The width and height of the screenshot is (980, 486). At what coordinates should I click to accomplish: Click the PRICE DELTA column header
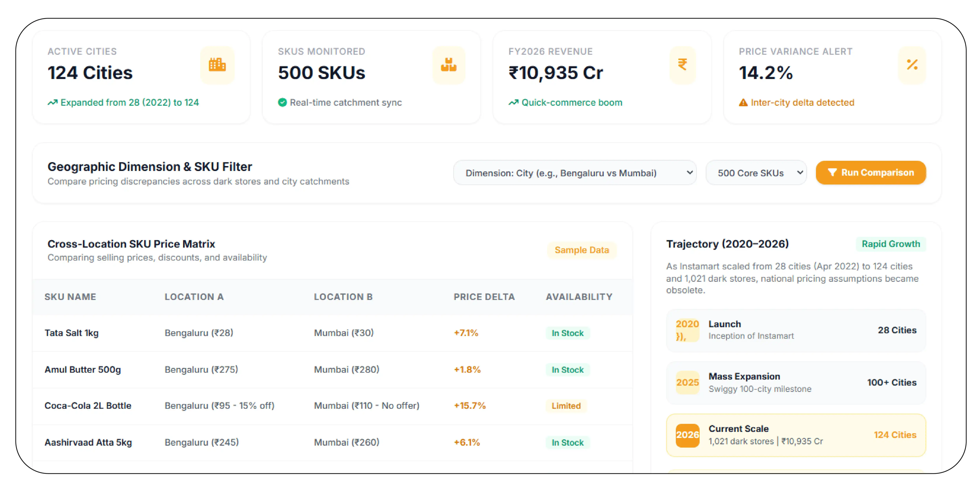[484, 297]
